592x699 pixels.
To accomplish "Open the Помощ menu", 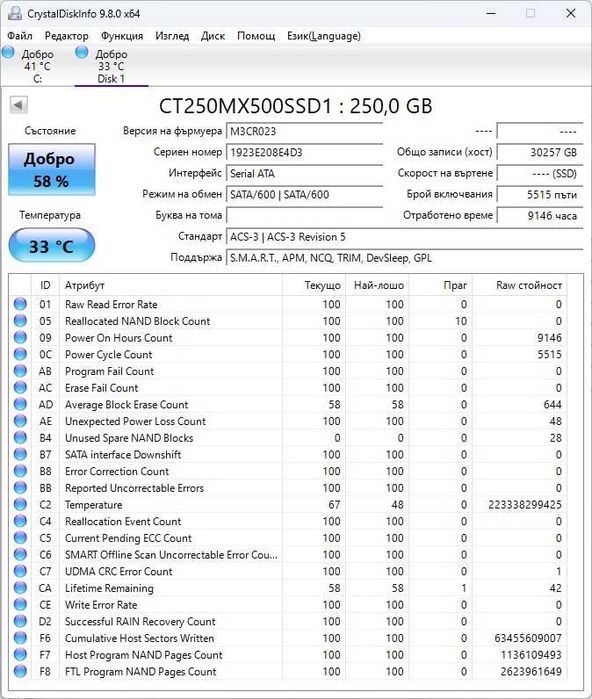I will [256, 36].
